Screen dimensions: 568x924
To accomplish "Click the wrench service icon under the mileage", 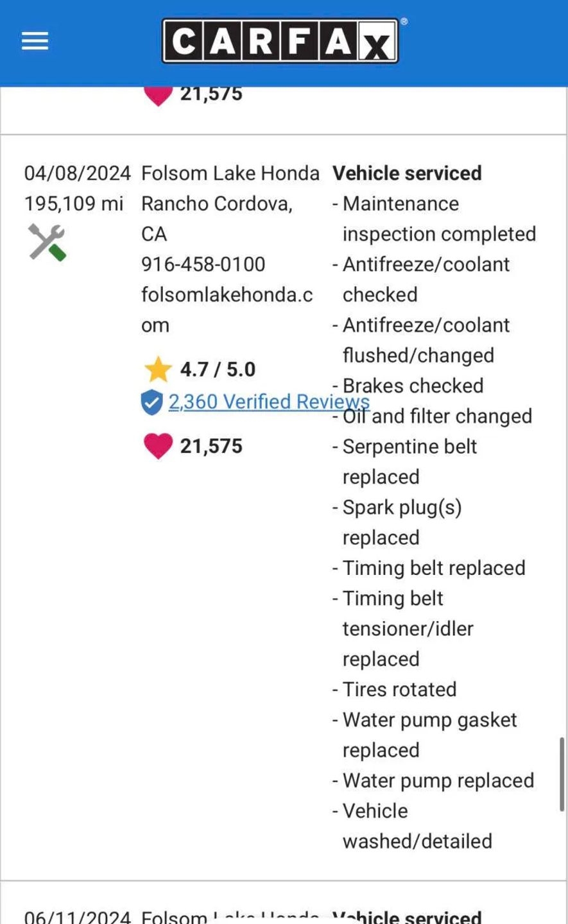I will pyautogui.click(x=47, y=242).
